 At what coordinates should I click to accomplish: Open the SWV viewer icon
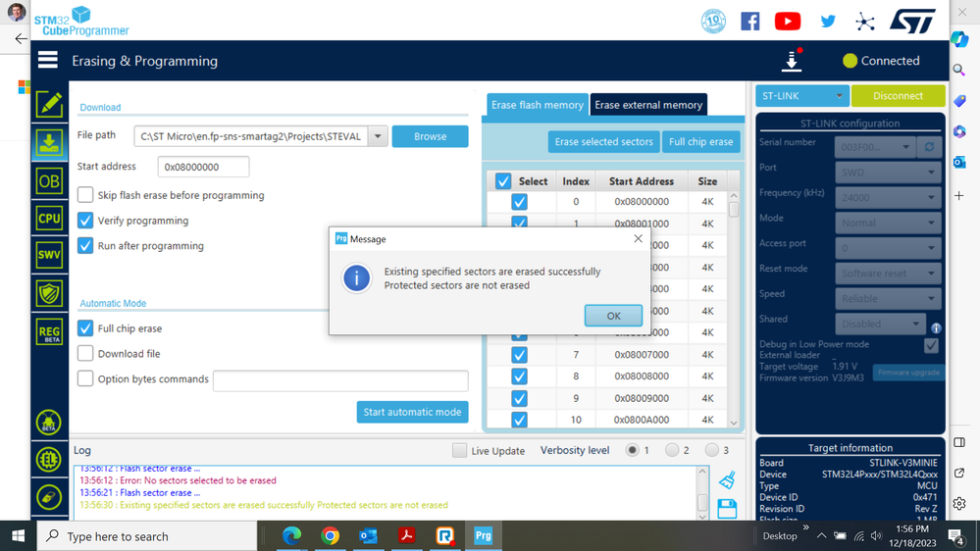[x=49, y=255]
